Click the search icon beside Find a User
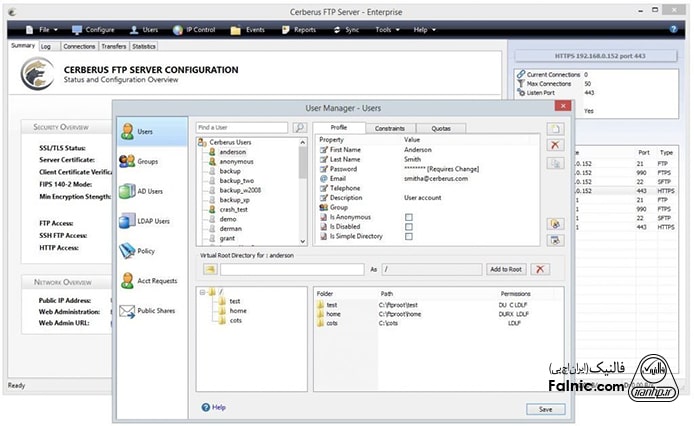 [x=299, y=128]
